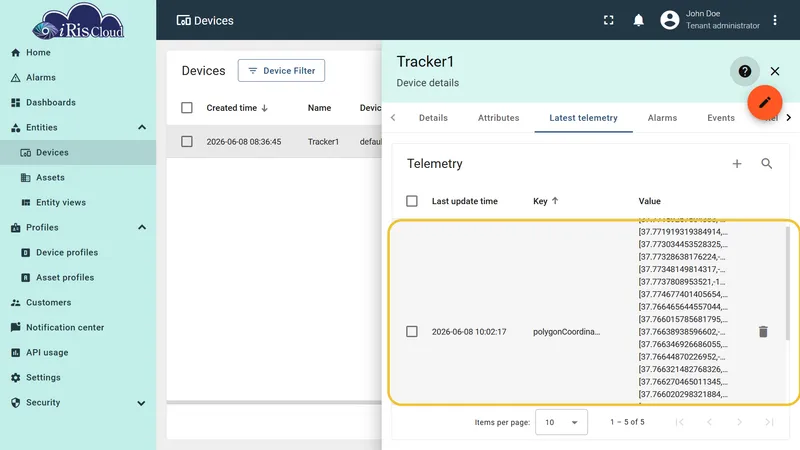Click created time 2026-06-08 08:36:45

244,142
